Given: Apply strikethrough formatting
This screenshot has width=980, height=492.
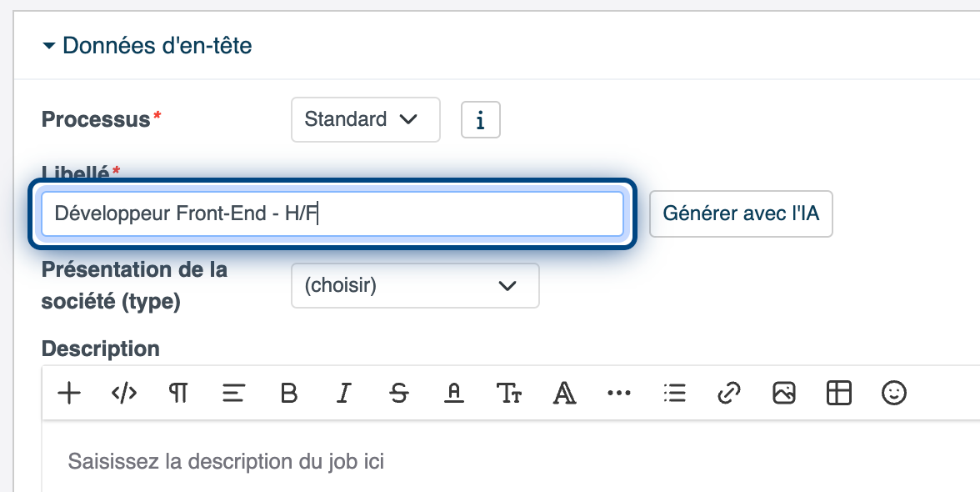Looking at the screenshot, I should click(399, 393).
